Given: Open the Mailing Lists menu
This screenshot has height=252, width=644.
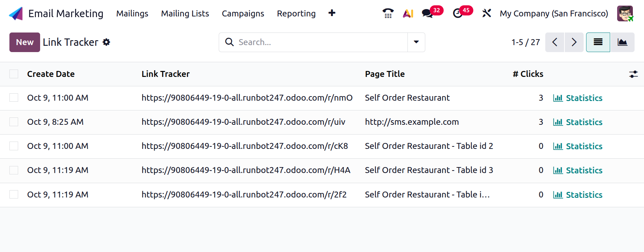Looking at the screenshot, I should [x=185, y=13].
